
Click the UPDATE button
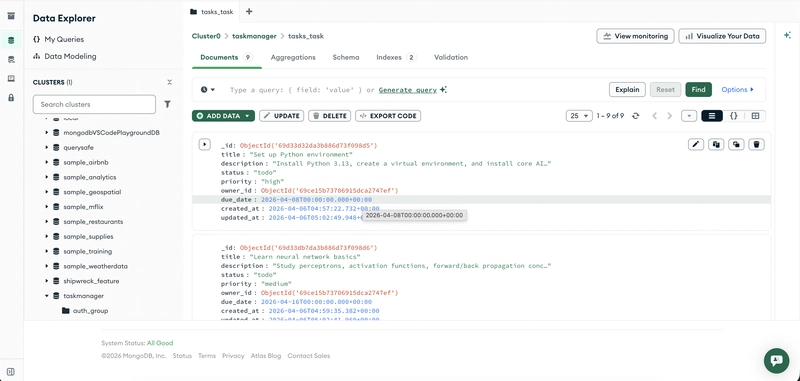[x=282, y=116]
